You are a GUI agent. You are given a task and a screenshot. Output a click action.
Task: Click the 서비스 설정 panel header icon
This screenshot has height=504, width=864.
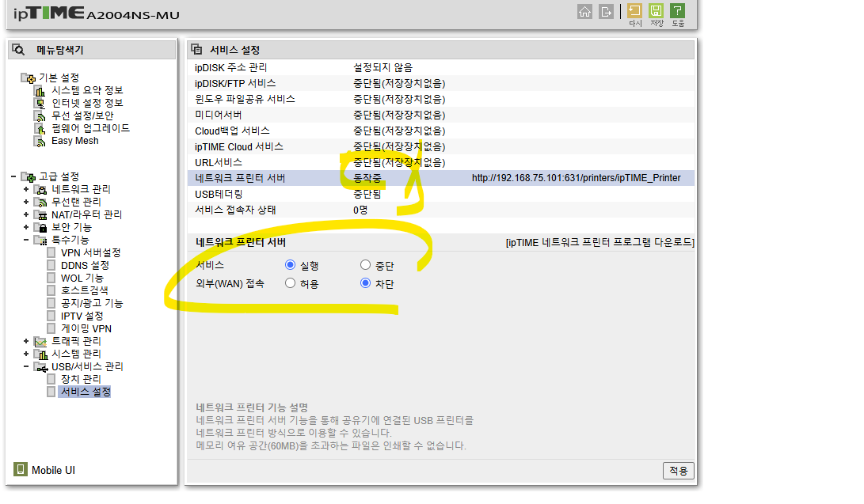coord(196,50)
